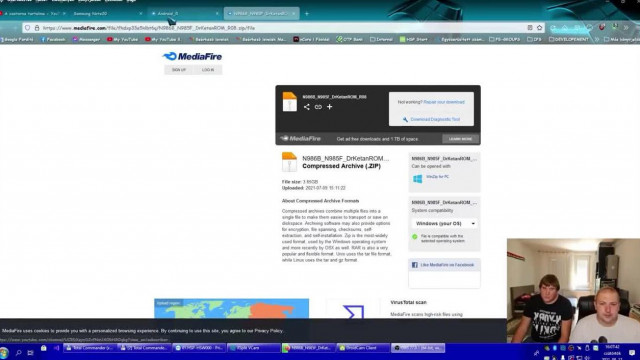Viewport: 640px width, 360px height.
Task: Close the active N986B_N985F MediaFire tab
Action: pos(293,13)
